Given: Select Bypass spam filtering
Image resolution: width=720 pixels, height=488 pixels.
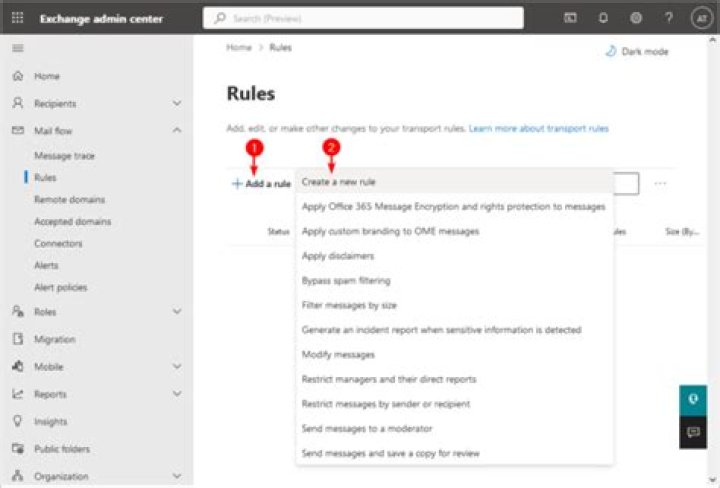Looking at the screenshot, I should tap(455, 280).
